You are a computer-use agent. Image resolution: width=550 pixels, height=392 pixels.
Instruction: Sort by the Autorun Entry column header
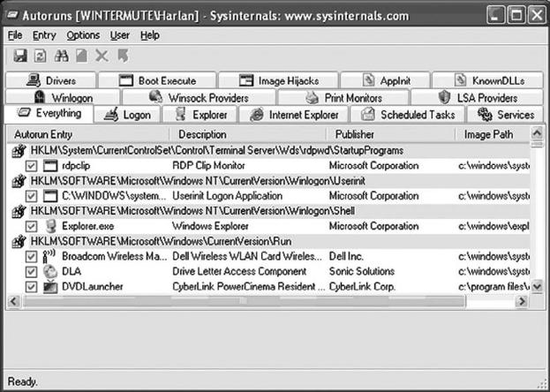click(87, 134)
